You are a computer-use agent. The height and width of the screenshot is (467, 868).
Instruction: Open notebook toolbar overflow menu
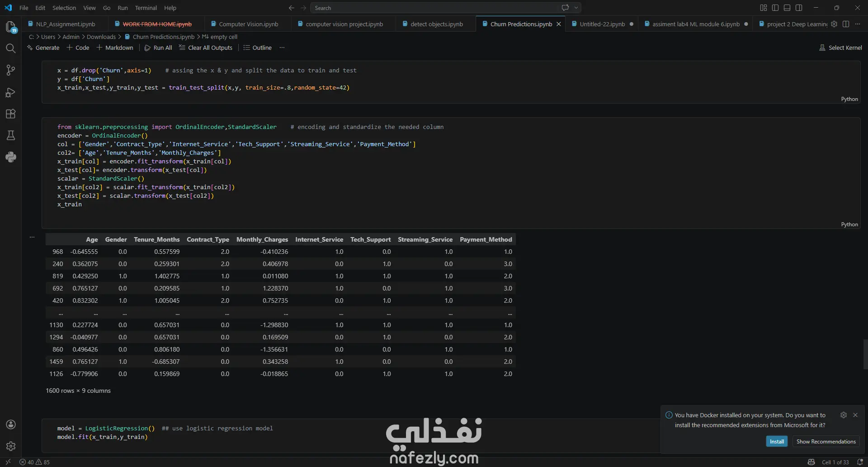(282, 48)
